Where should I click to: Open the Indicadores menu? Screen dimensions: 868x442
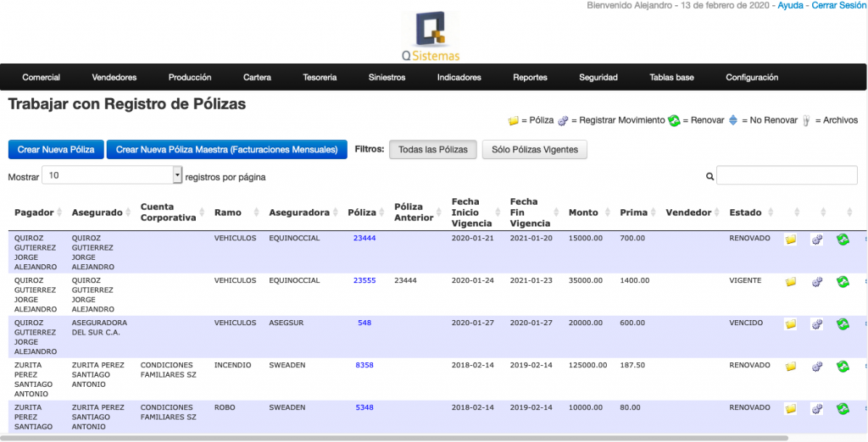[x=459, y=77]
